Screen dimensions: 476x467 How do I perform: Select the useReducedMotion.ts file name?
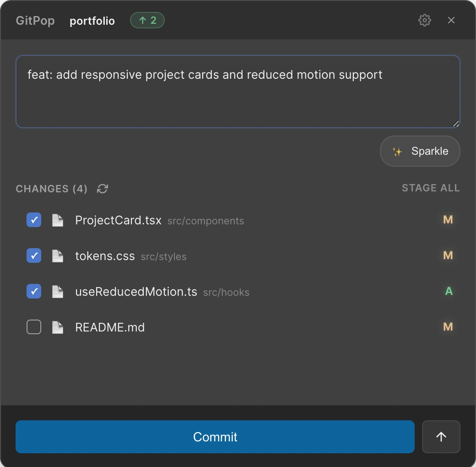136,292
